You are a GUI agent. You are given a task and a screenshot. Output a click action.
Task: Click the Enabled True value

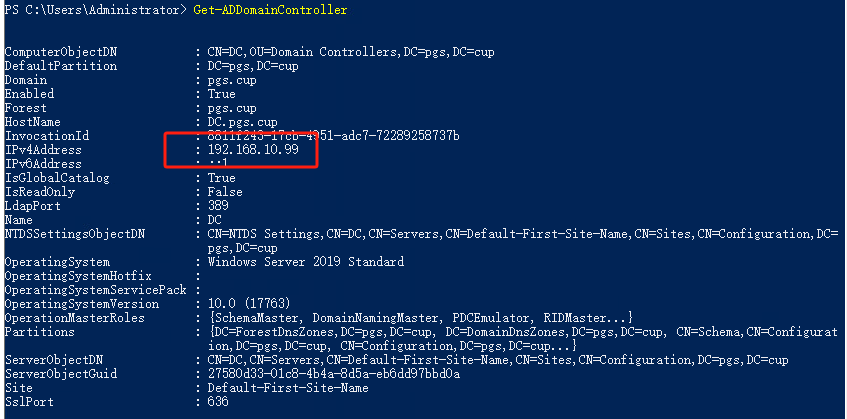[x=221, y=94]
